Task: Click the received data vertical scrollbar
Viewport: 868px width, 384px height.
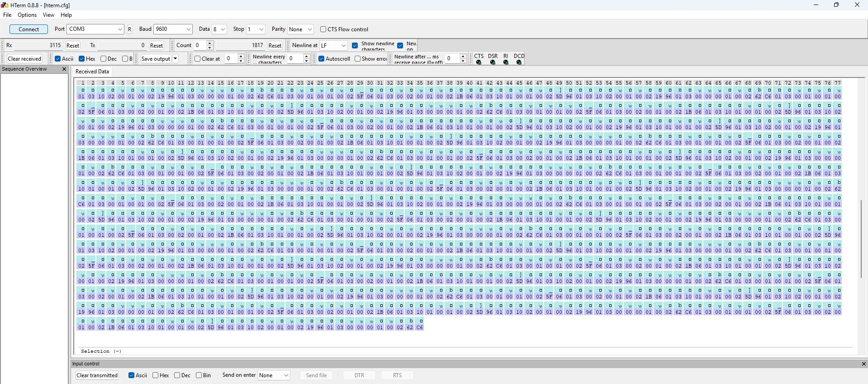Action: 862,239
